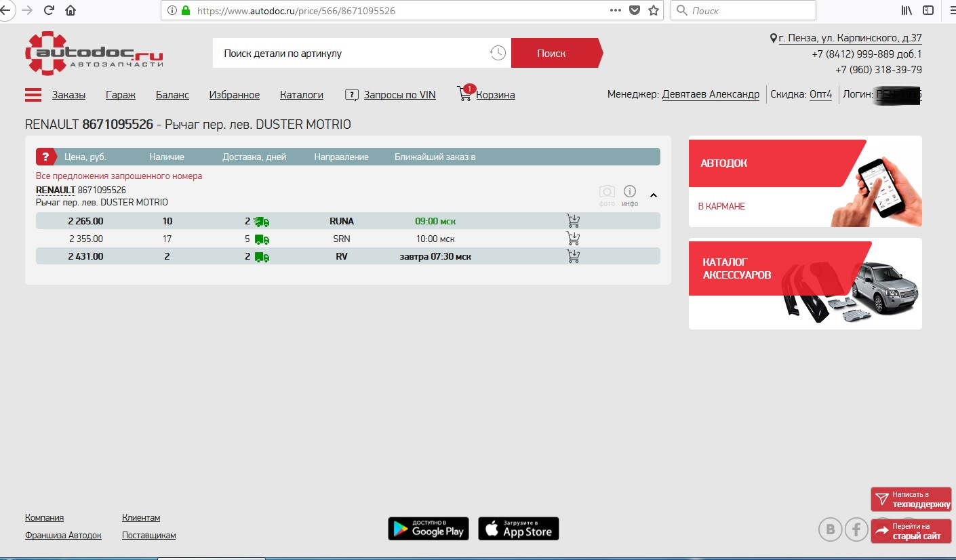Viewport: 956px width, 560px height.
Task: Click the login name after Логин
Action: (x=899, y=94)
